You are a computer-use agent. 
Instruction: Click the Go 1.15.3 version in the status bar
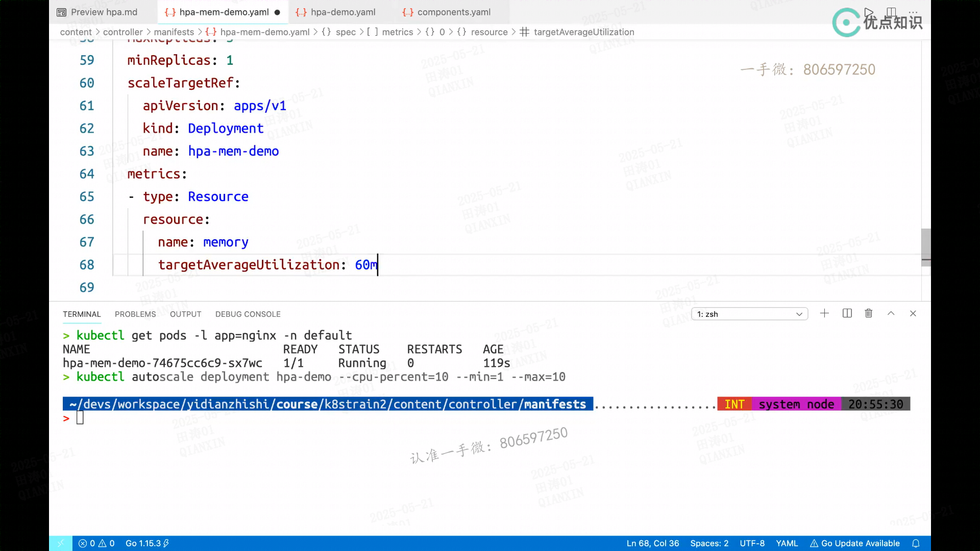[x=143, y=543]
